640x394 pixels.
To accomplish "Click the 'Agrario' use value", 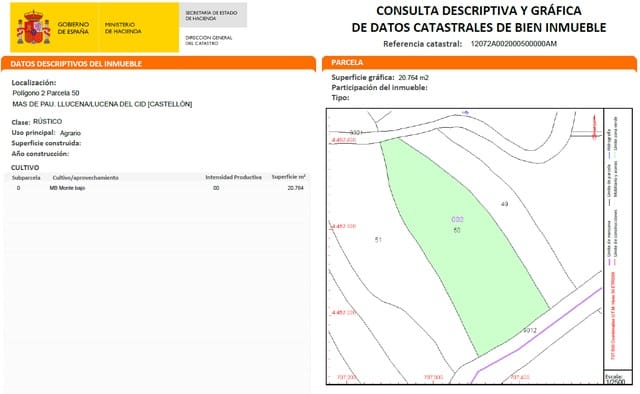I will pos(70,133).
